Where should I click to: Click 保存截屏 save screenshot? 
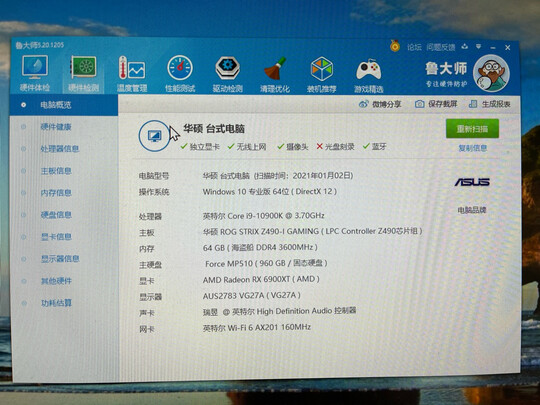click(x=436, y=104)
